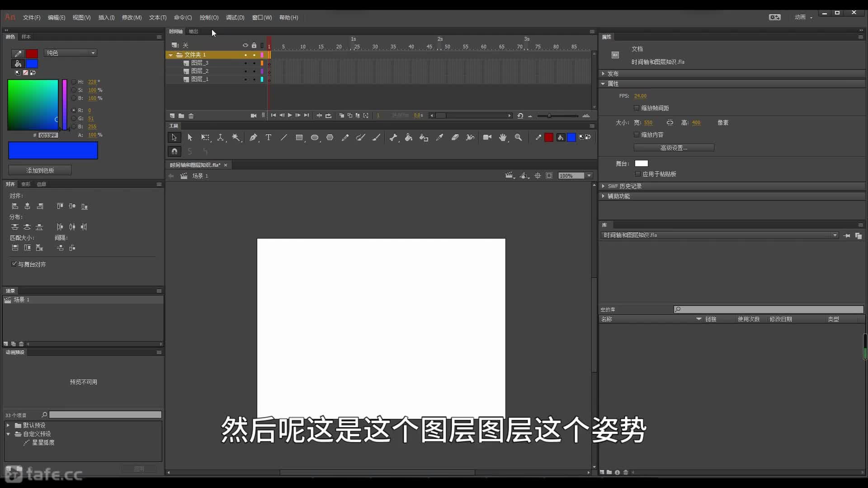Expand the 默认预设 folder
Image resolution: width=868 pixels, height=488 pixels.
pyautogui.click(x=8, y=425)
